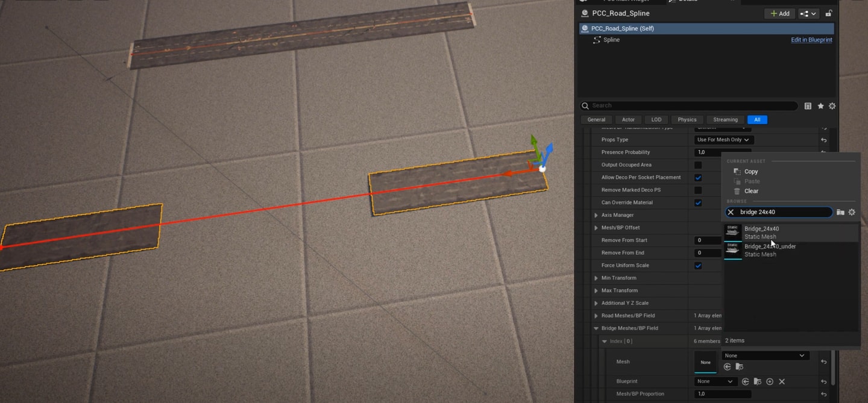Select the Bridge_24x40 static mesh asset

pos(791,233)
